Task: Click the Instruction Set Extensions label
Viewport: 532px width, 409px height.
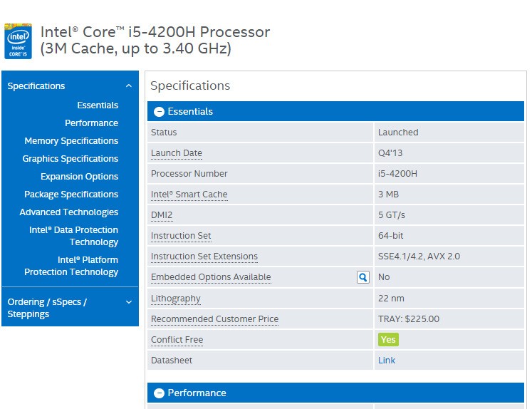Action: click(204, 257)
